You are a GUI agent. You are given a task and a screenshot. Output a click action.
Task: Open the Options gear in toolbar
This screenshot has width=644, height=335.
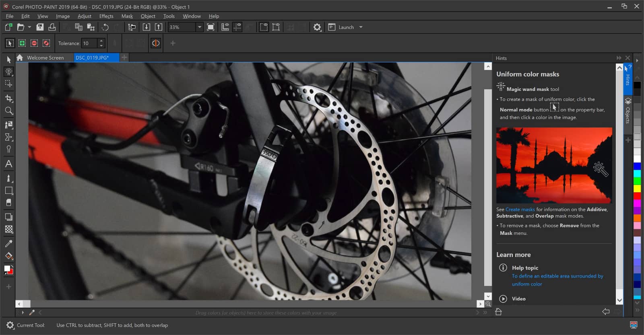coord(317,27)
